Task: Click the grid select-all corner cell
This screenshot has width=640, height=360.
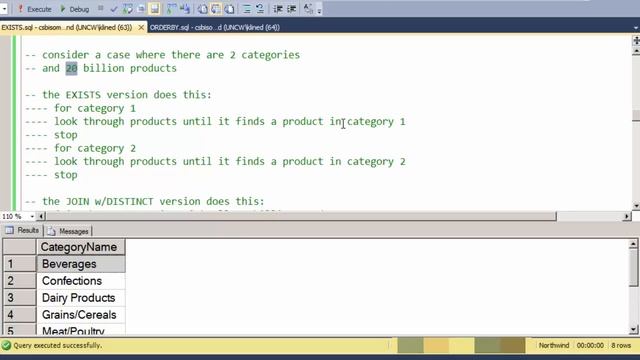Action: tap(20, 247)
